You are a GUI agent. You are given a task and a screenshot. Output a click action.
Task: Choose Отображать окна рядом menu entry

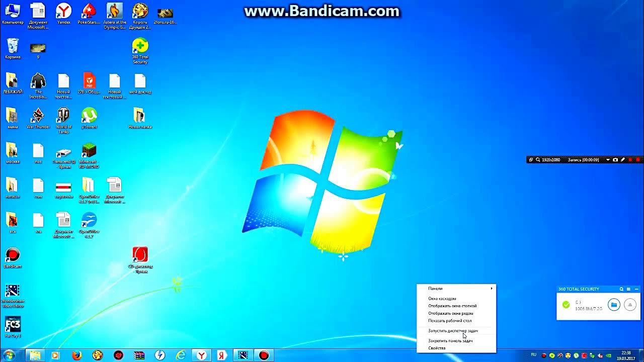tap(456, 313)
